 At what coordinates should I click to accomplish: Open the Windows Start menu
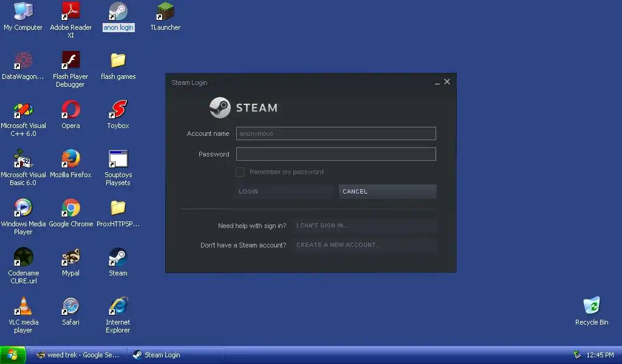tap(13, 355)
